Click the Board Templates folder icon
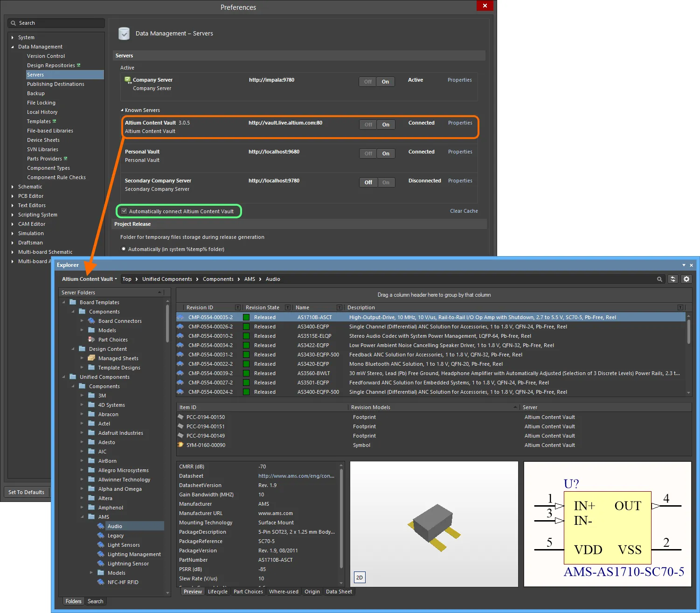Screen dimensions: 700x613 tap(73, 302)
